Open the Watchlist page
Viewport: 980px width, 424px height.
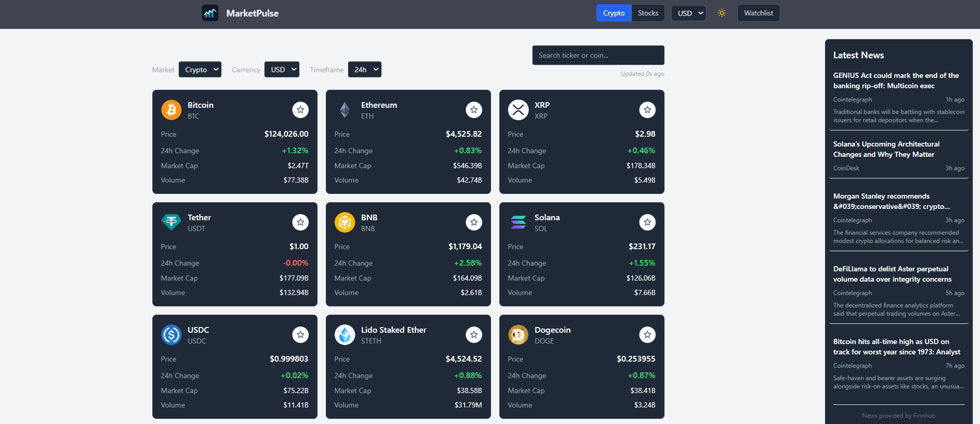point(758,13)
